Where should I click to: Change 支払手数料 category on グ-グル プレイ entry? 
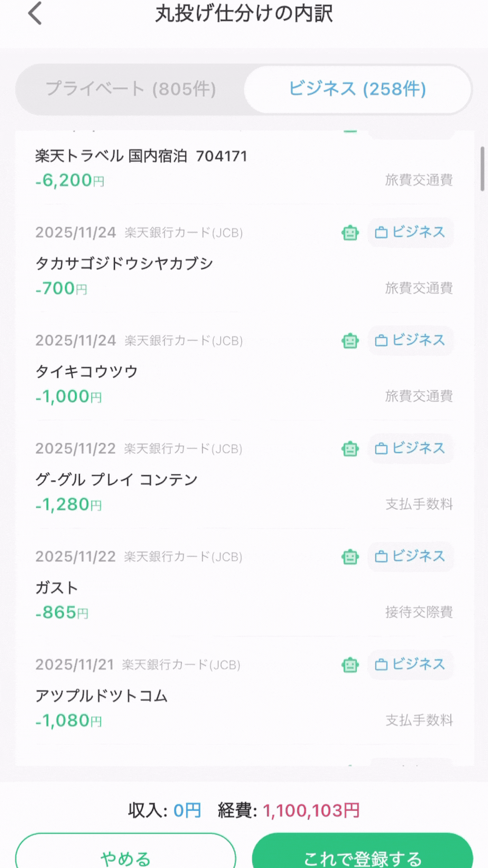point(419,504)
